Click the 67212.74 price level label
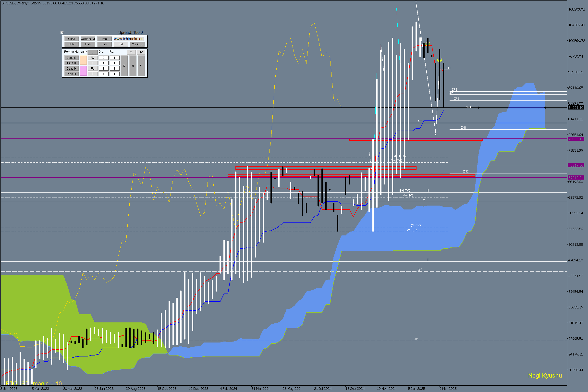Image resolution: width=588 pixels, height=392 pixels. [x=576, y=177]
